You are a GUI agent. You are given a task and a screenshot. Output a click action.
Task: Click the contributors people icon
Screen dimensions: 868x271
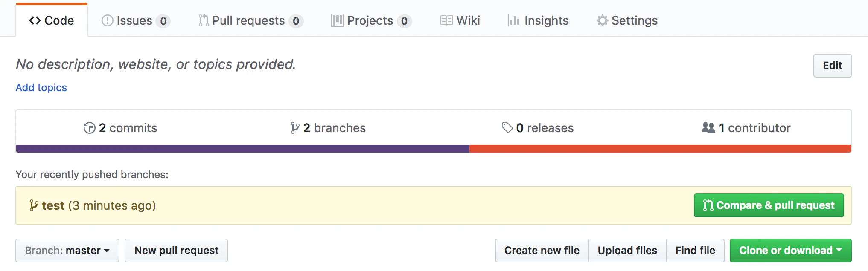(708, 127)
